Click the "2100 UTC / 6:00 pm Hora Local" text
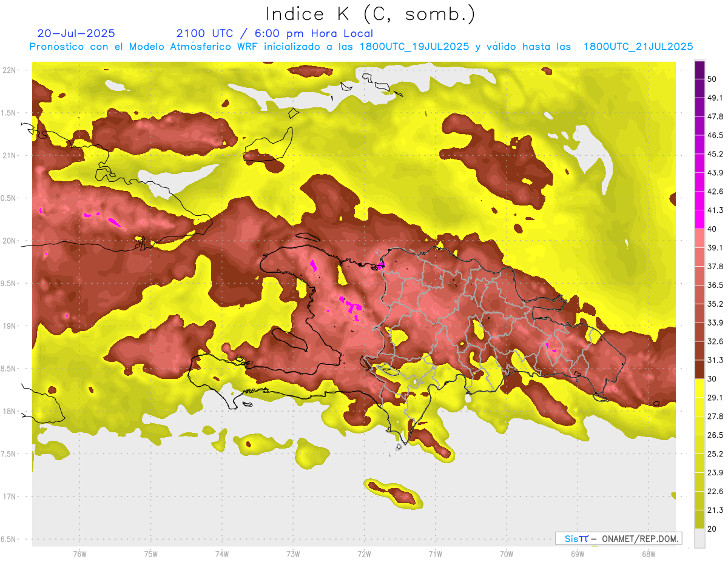The width and height of the screenshot is (728, 562). click(275, 33)
